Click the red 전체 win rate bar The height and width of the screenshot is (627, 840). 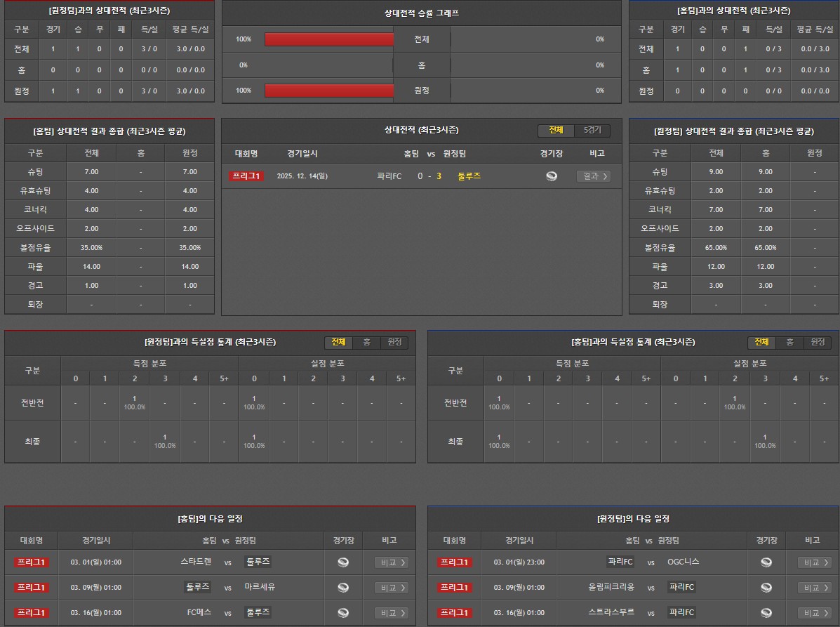click(x=328, y=39)
